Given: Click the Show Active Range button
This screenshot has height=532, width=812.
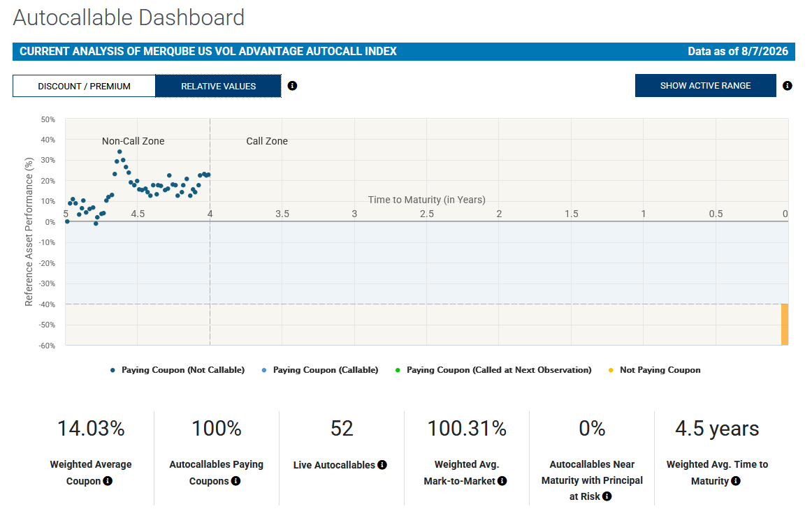Looking at the screenshot, I should coord(705,85).
